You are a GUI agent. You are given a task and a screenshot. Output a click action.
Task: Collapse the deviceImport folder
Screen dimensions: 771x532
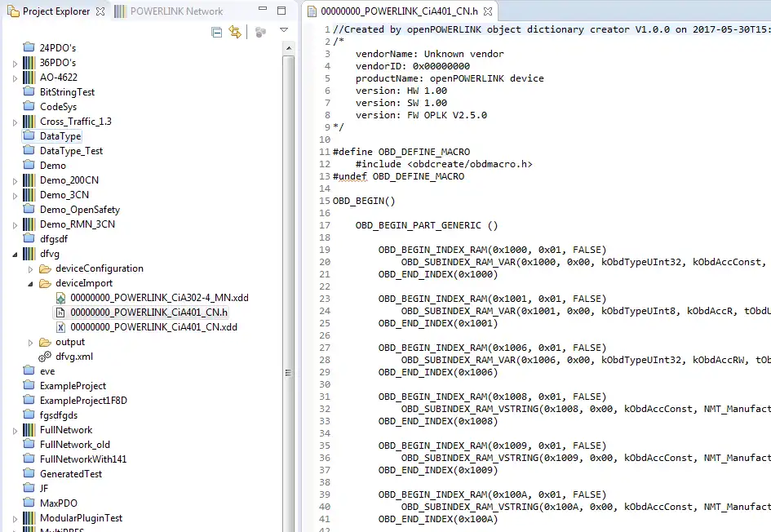[x=30, y=284]
